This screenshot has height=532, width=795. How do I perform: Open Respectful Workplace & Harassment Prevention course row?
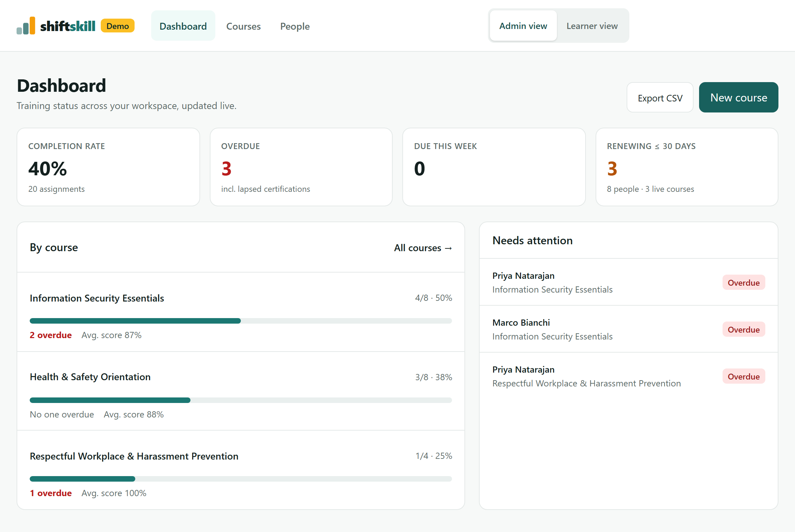(241, 470)
